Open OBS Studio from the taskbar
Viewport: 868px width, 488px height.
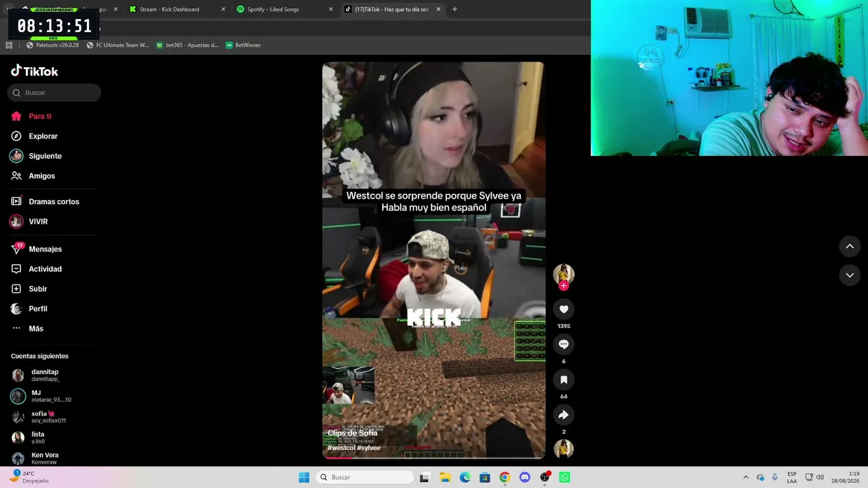tap(545, 477)
